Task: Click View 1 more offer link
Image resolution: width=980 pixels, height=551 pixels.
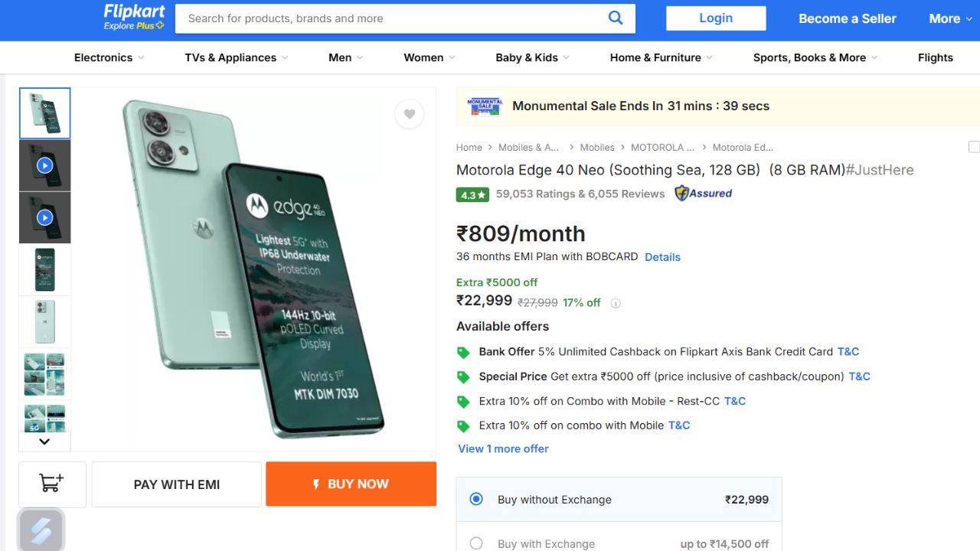Action: [503, 448]
